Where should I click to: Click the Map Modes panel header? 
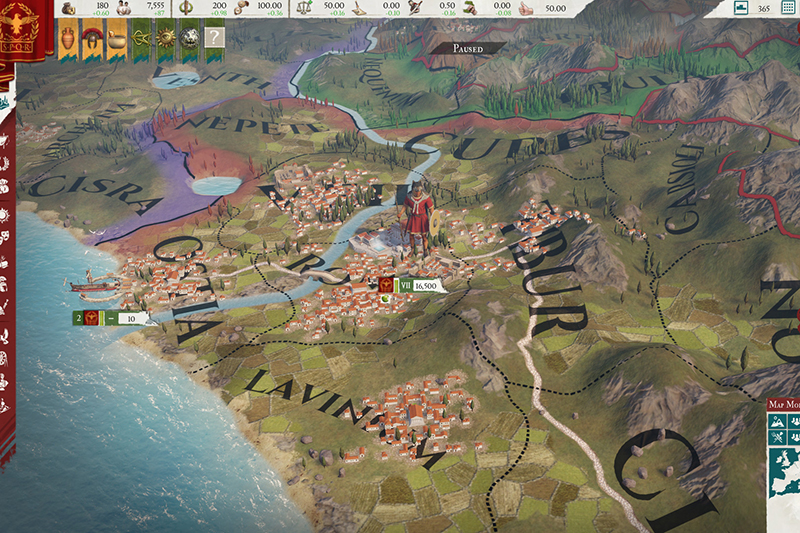[x=783, y=404]
